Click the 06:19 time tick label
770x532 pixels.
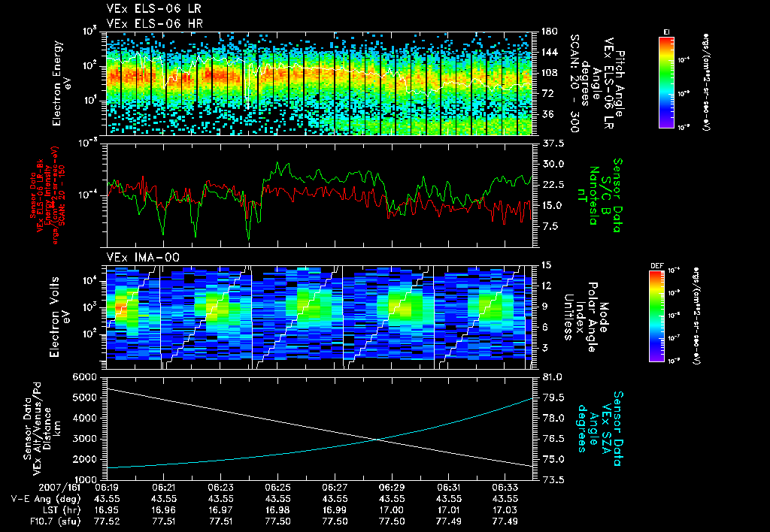pyautogui.click(x=107, y=488)
